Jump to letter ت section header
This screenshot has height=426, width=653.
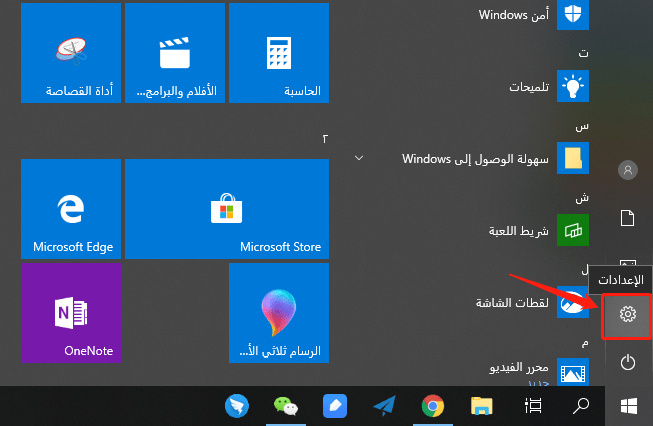click(x=583, y=53)
